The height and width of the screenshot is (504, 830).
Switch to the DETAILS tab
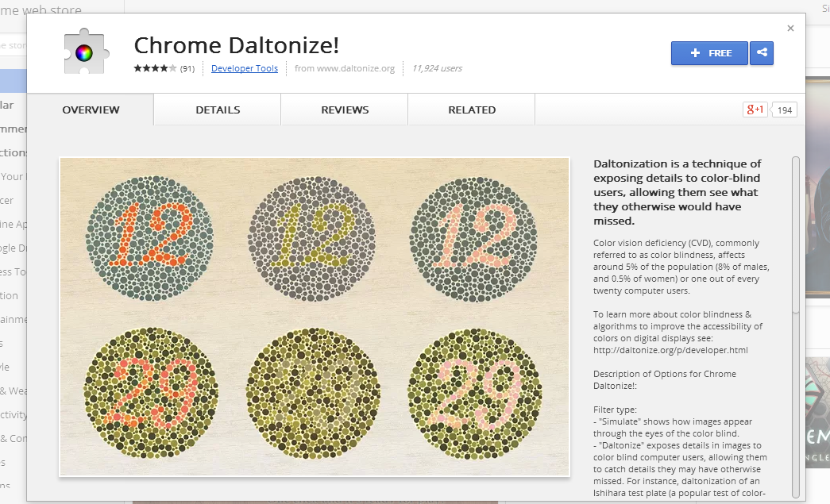coord(217,110)
